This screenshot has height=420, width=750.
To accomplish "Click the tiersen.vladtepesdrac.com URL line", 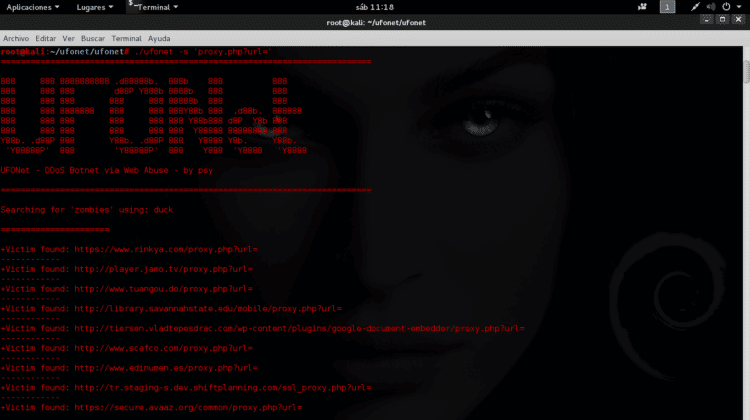I will tap(263, 328).
